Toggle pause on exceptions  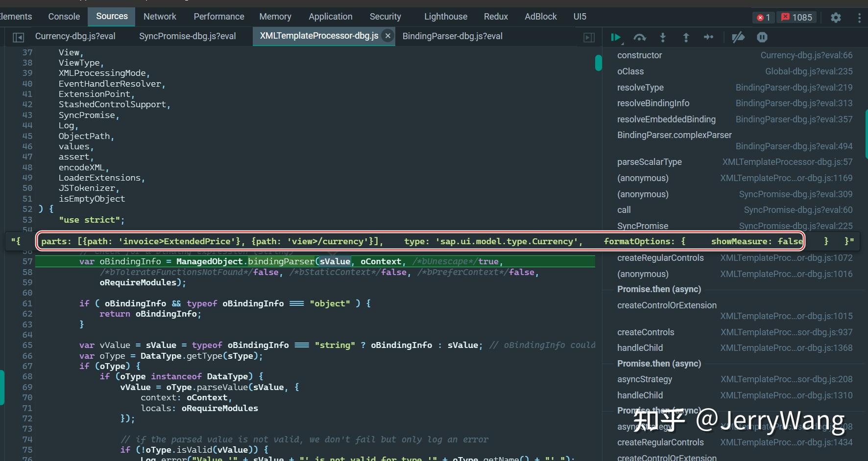(x=762, y=37)
